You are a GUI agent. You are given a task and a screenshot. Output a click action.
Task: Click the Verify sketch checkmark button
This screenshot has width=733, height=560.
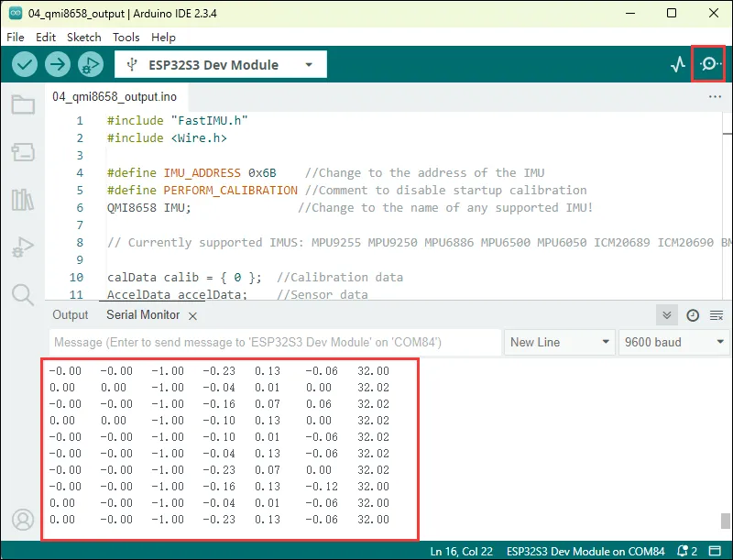coord(25,64)
